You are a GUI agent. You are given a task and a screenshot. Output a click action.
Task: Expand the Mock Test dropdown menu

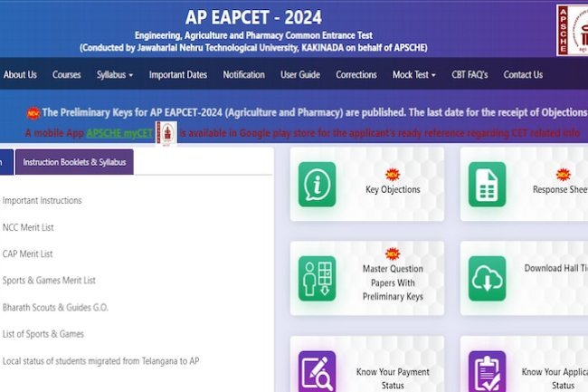point(414,74)
